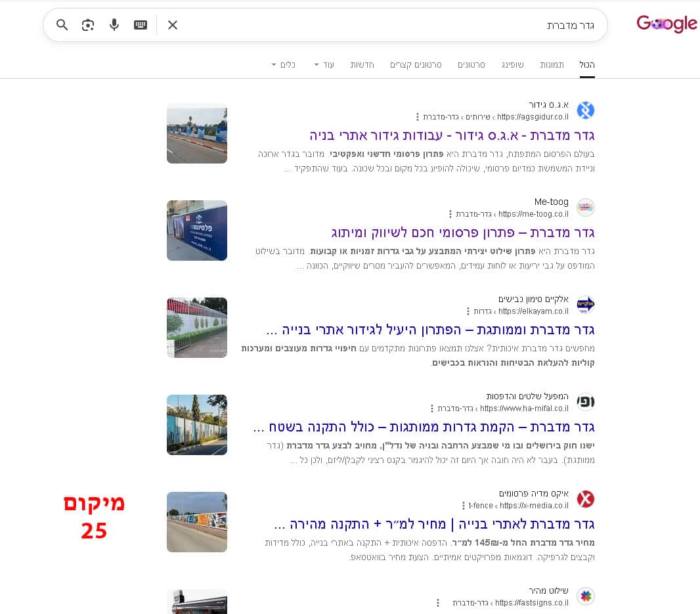Open more options for ha-mifal.co.il result
The width and height of the screenshot is (700, 614).
click(x=431, y=408)
